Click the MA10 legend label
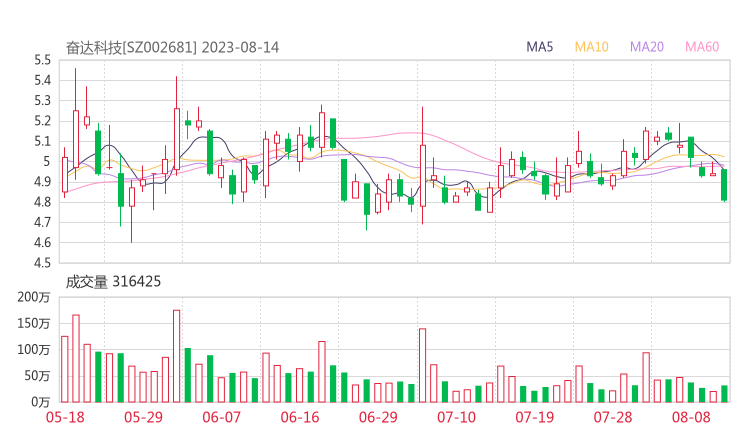 click(591, 47)
